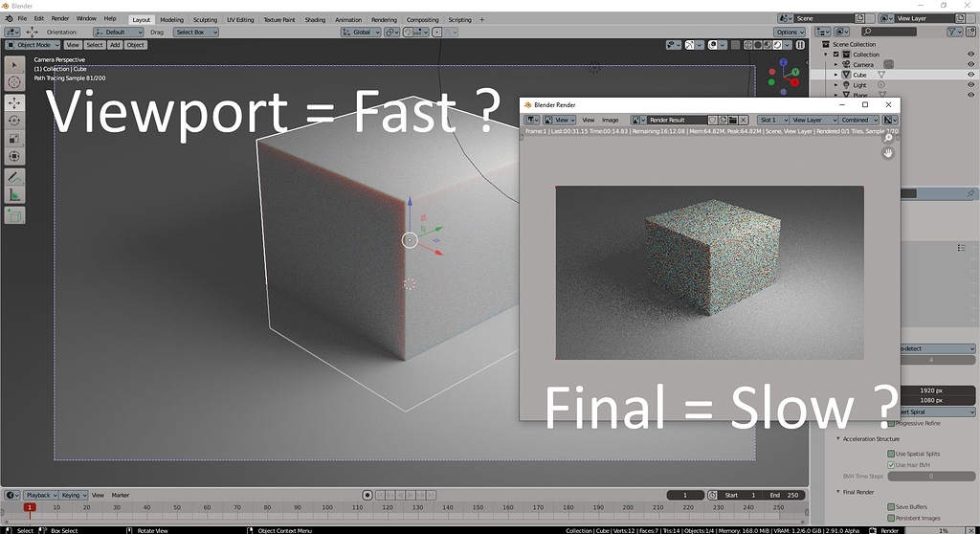Click the Object button in viewport header
Viewport: 980px width, 534px height.
point(136,45)
